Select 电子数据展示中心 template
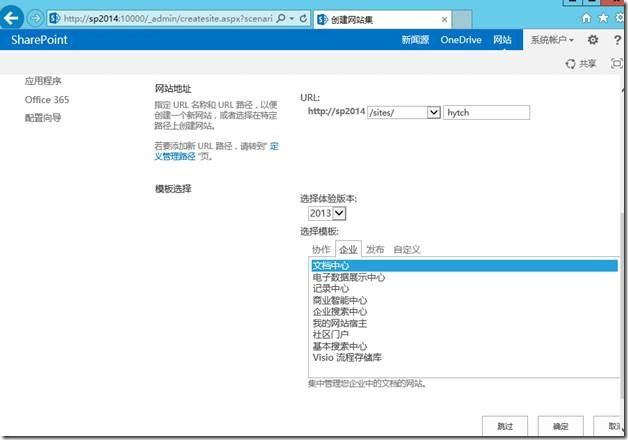This screenshot has width=628, height=440. pyautogui.click(x=465, y=277)
